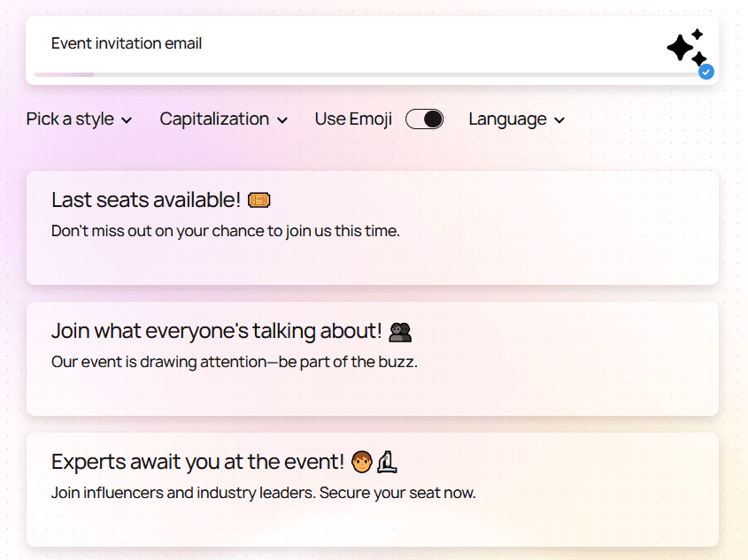
Task: Select the Last seats available suggestion
Action: pos(373,227)
